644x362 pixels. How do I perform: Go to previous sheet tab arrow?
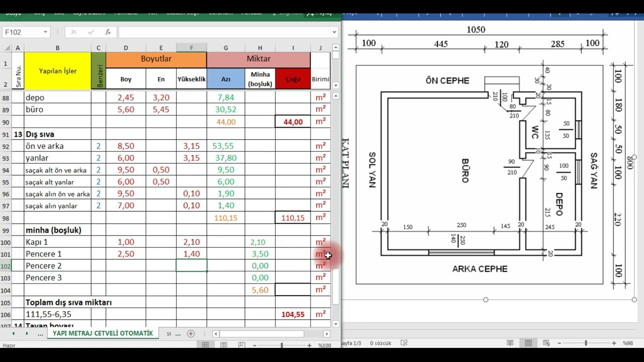(13, 333)
